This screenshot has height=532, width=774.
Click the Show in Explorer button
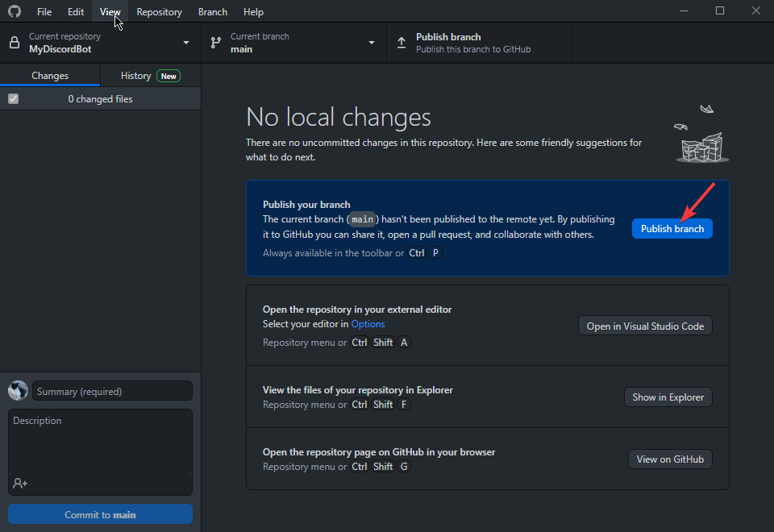click(x=668, y=397)
